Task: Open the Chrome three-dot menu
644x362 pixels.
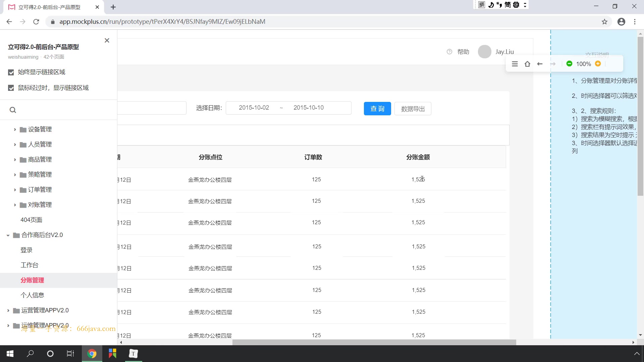Action: coord(635,22)
